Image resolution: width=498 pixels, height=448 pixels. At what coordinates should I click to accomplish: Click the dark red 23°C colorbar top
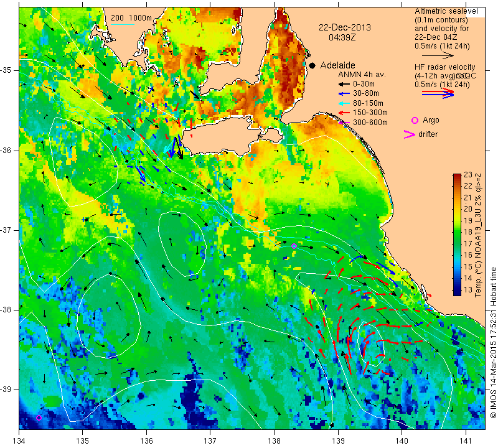(457, 175)
